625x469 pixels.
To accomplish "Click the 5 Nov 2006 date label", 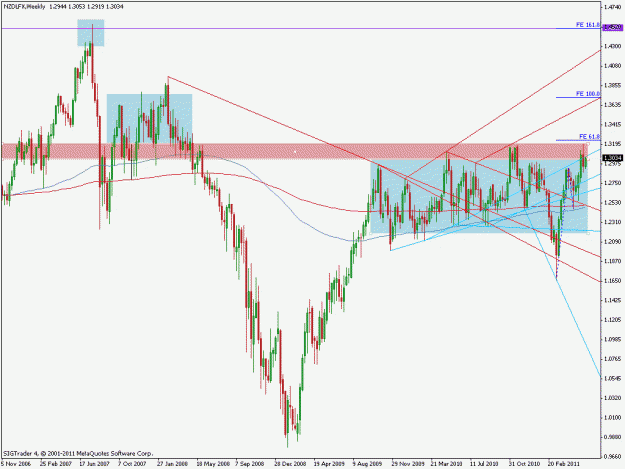I will click(16, 464).
